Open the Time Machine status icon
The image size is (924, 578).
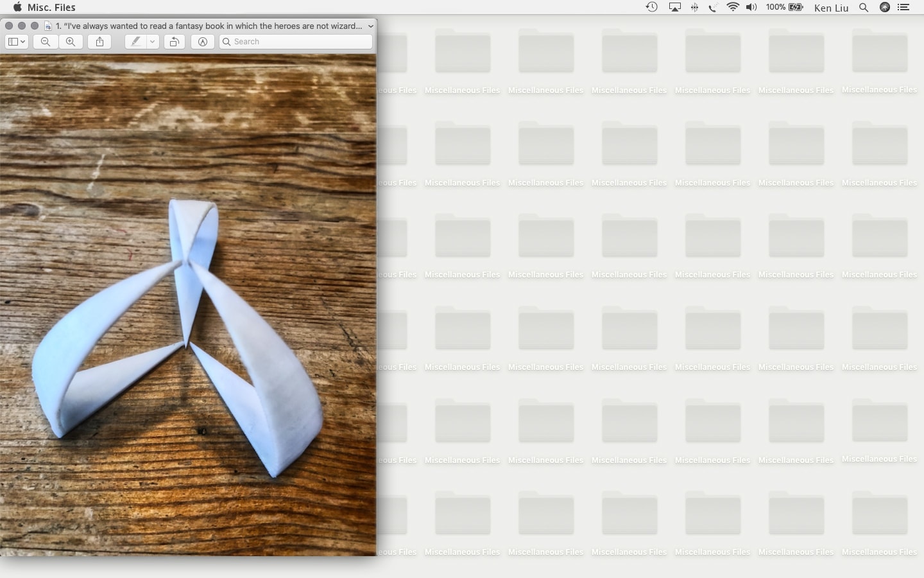tap(651, 7)
